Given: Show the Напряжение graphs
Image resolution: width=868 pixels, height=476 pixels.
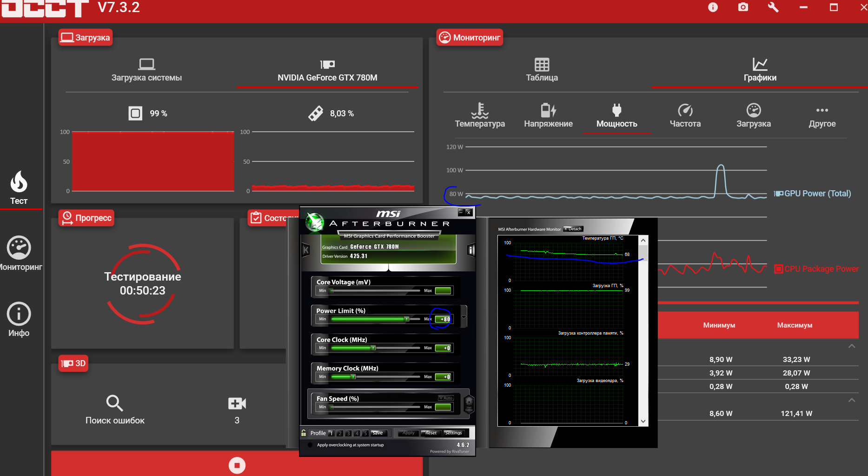Looking at the screenshot, I should coord(548,116).
